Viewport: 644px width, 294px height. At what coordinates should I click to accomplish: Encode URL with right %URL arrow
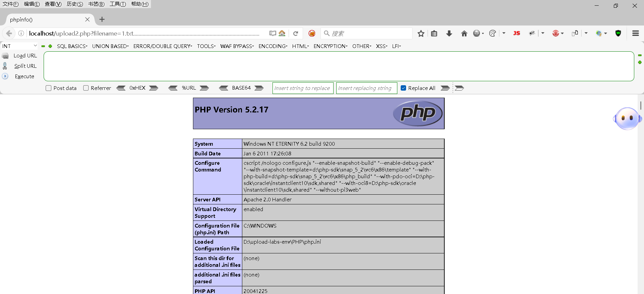(204, 88)
